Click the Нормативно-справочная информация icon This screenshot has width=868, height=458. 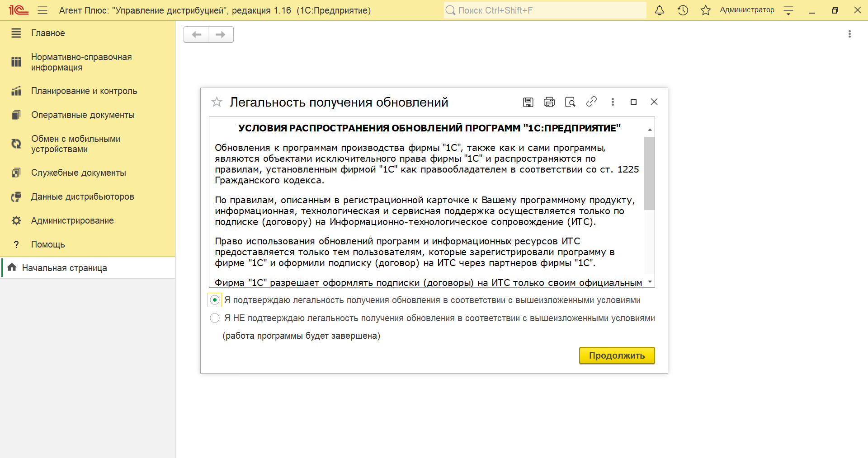pos(16,62)
